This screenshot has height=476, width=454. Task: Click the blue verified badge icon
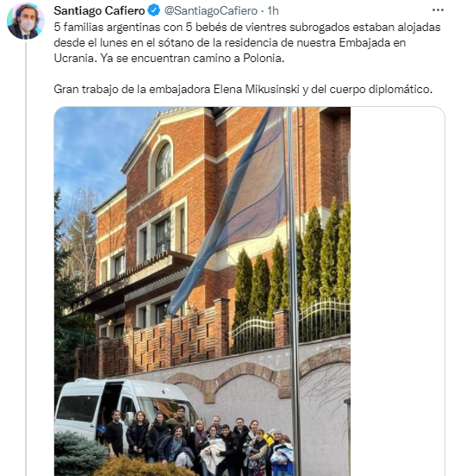pyautogui.click(x=154, y=10)
